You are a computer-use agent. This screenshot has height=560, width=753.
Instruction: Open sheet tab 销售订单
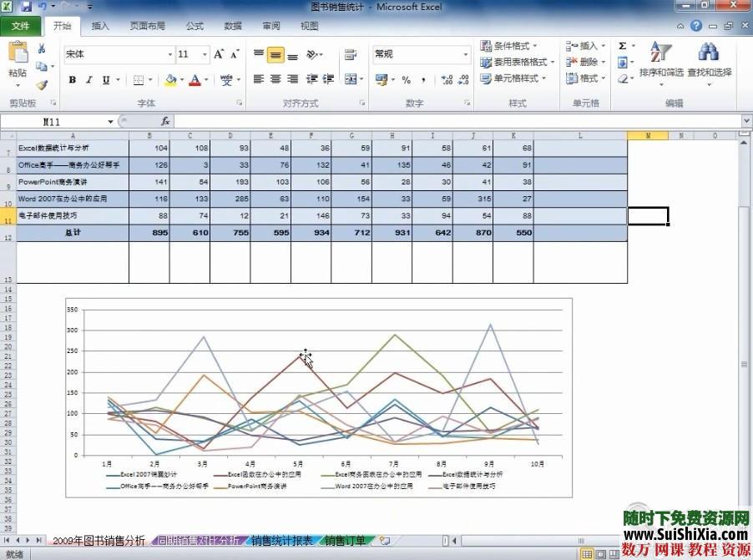click(x=345, y=541)
